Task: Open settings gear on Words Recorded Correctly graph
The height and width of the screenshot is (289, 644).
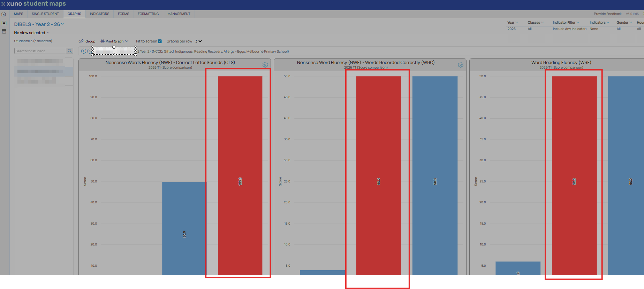Action: click(461, 65)
